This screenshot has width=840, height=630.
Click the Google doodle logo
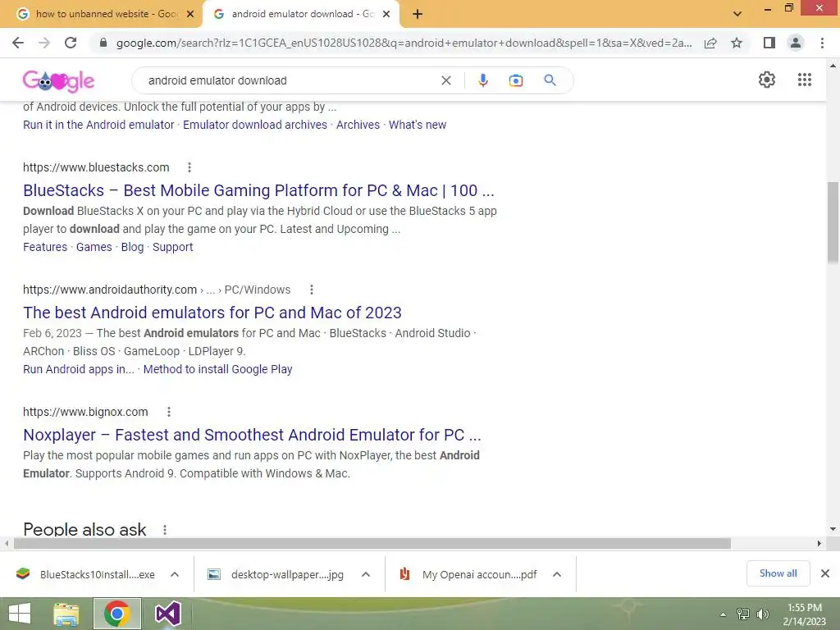point(58,80)
